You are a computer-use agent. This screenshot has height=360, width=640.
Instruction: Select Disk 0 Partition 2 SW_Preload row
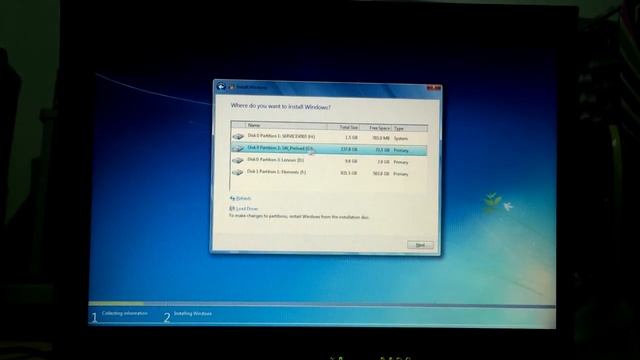point(329,149)
